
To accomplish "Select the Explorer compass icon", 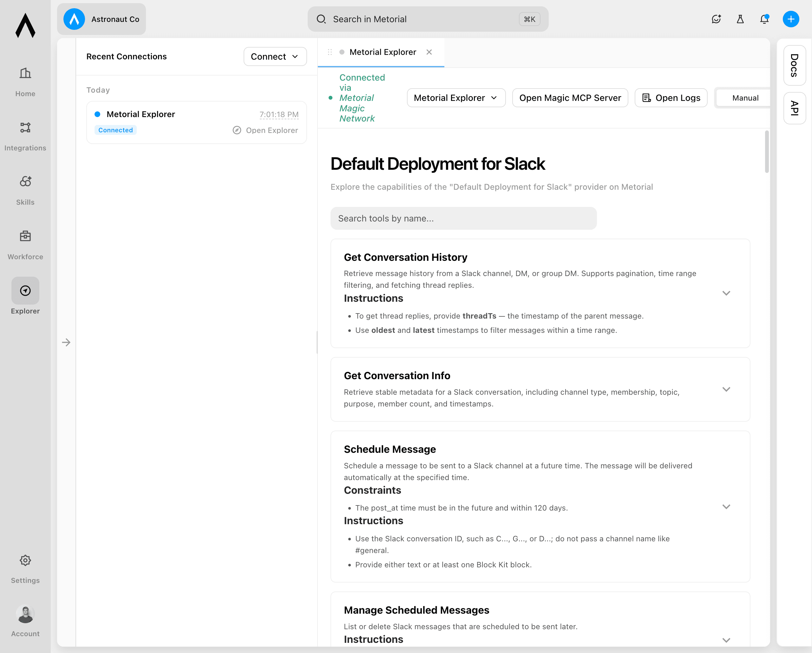I will 25,291.
